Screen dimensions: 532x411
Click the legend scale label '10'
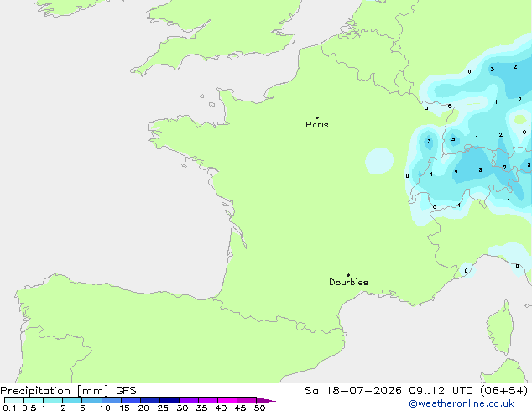click(105, 408)
